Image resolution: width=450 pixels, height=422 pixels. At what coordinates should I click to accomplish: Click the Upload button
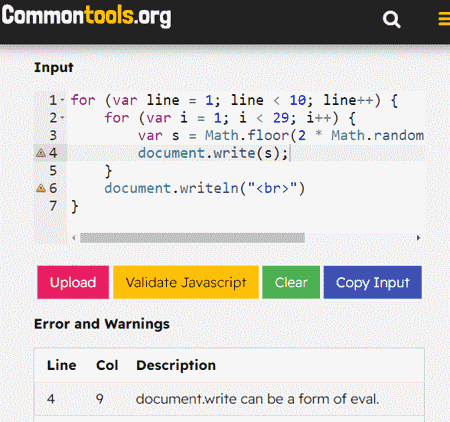tap(73, 282)
